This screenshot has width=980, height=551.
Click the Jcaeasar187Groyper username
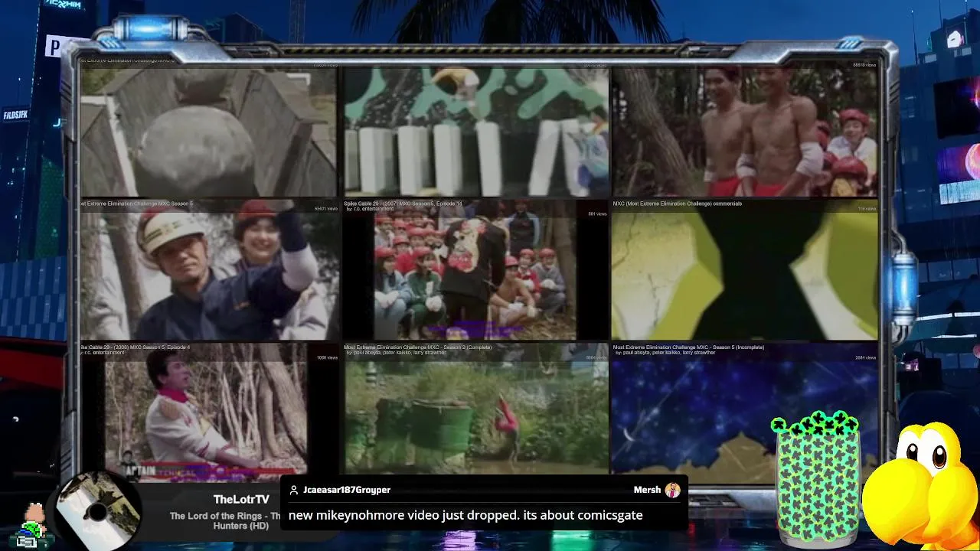347,490
